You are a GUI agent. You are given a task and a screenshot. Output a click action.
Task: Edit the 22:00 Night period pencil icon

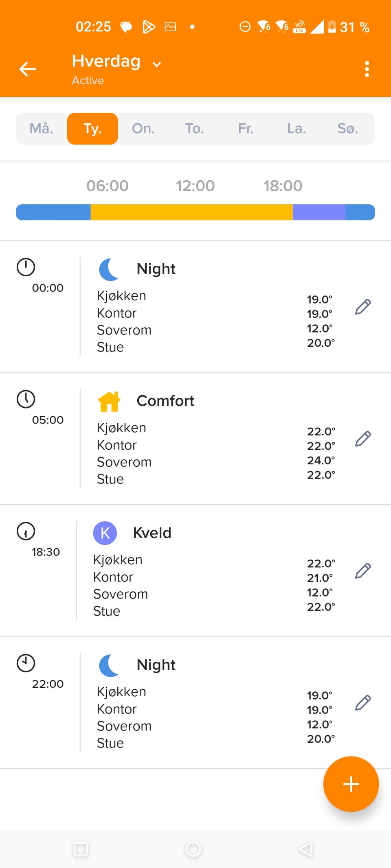tap(363, 703)
